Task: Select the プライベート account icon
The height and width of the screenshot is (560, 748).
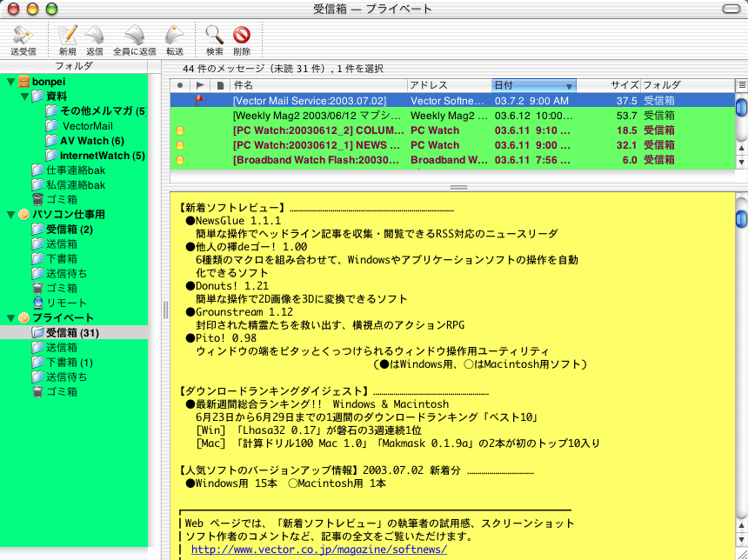Action: pyautogui.click(x=23, y=317)
